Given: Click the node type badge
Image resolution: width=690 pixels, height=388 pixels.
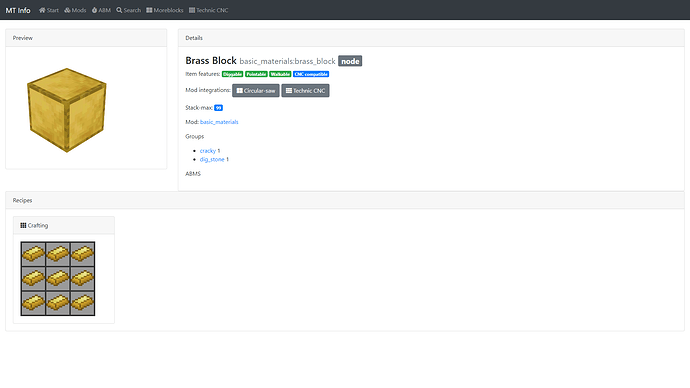Looking at the screenshot, I should (350, 61).
